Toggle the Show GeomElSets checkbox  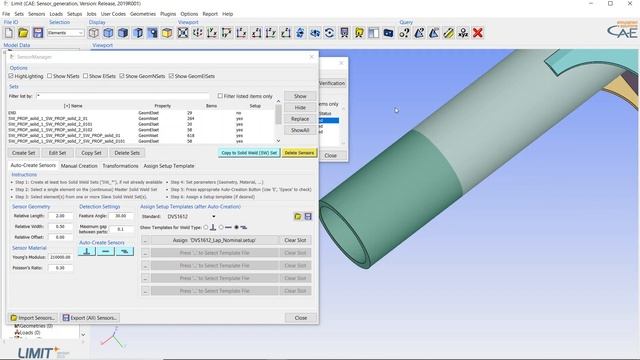(171, 76)
